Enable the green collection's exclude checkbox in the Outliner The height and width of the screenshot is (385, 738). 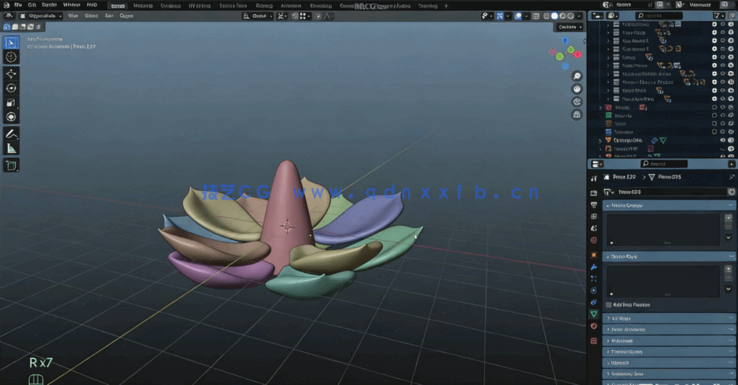714,115
